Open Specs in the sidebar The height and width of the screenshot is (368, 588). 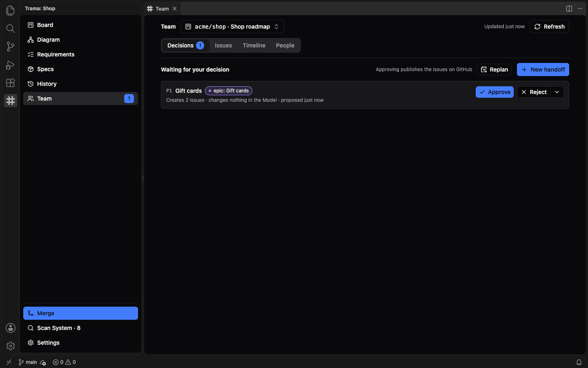click(x=80, y=69)
